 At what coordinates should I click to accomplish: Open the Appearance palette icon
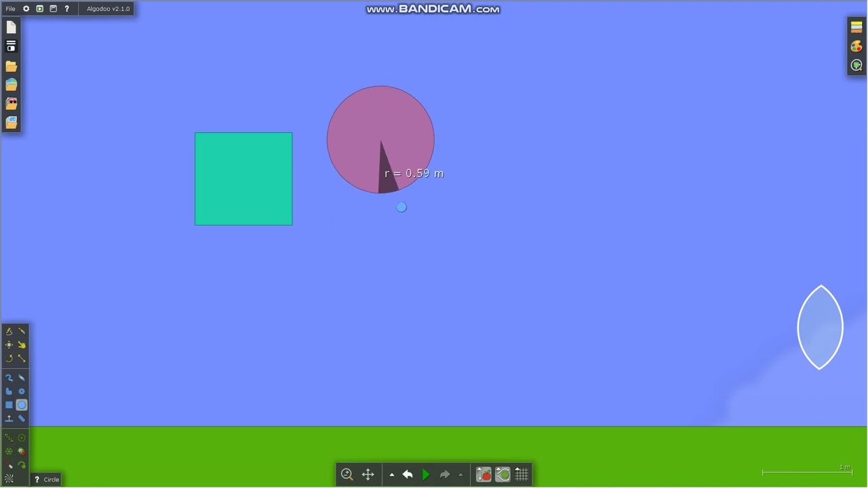856,46
